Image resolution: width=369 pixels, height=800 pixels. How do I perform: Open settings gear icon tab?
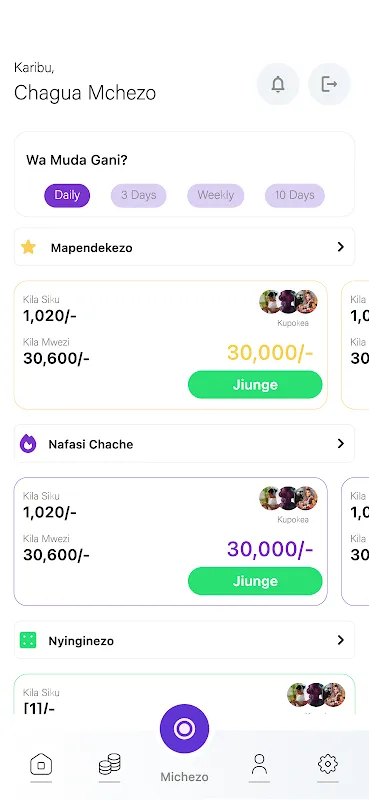point(328,764)
